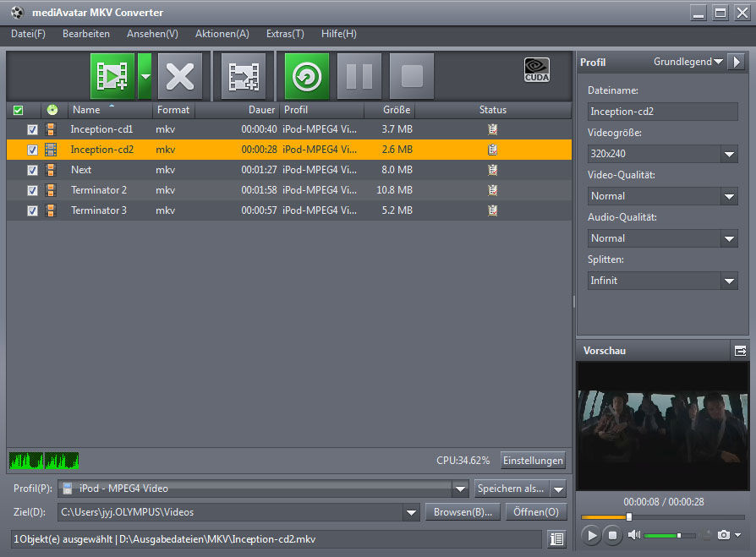
Task: Click the preview seek slider handle
Action: coord(628,516)
